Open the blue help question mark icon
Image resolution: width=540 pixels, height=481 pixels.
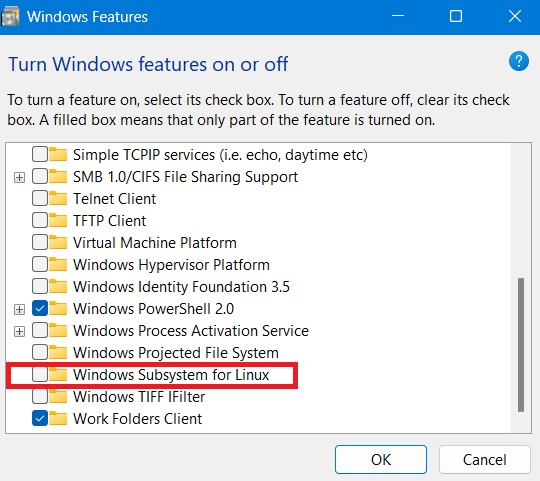(519, 61)
